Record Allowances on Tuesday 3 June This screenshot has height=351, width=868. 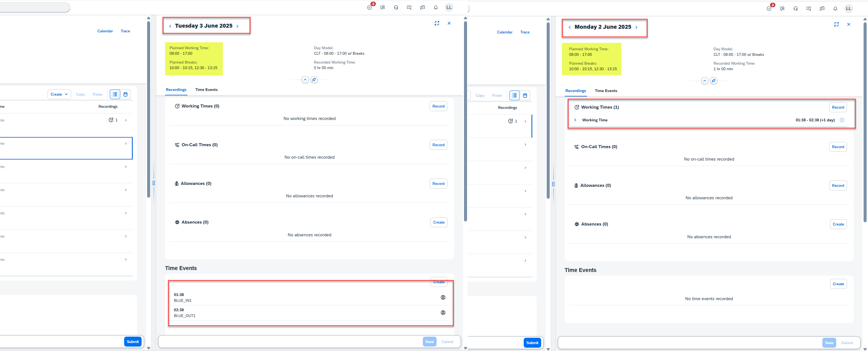(x=438, y=184)
